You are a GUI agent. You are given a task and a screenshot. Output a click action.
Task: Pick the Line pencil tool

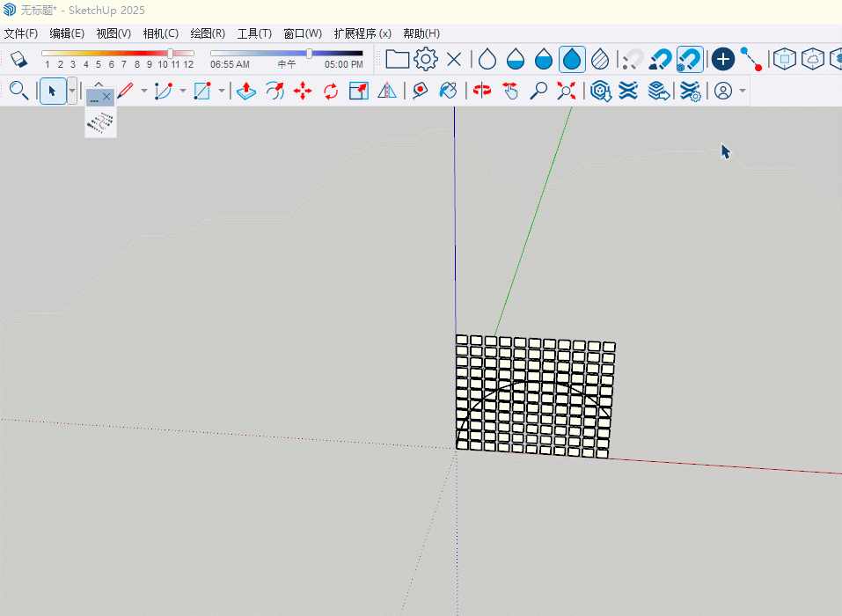125,91
